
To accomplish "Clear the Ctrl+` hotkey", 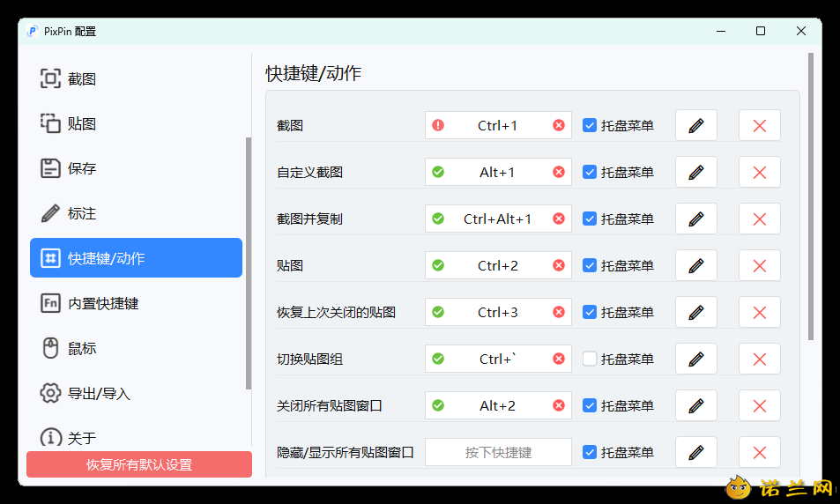I will [x=559, y=359].
